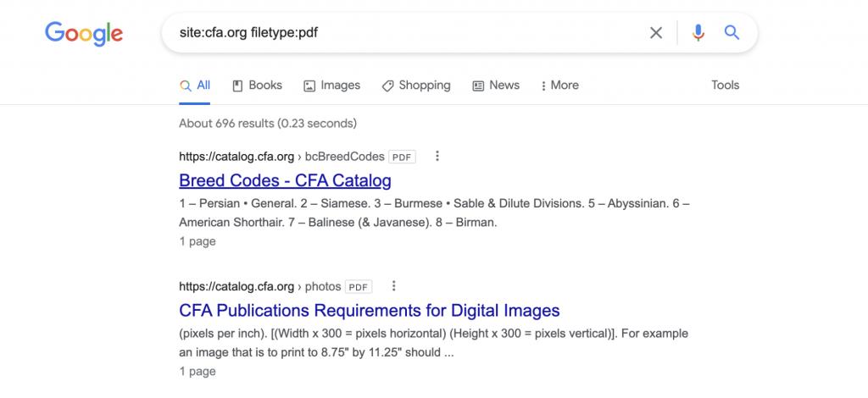Click the catalog.cfa.org photos URL
Image resolution: width=868 pixels, height=398 pixels.
[259, 286]
